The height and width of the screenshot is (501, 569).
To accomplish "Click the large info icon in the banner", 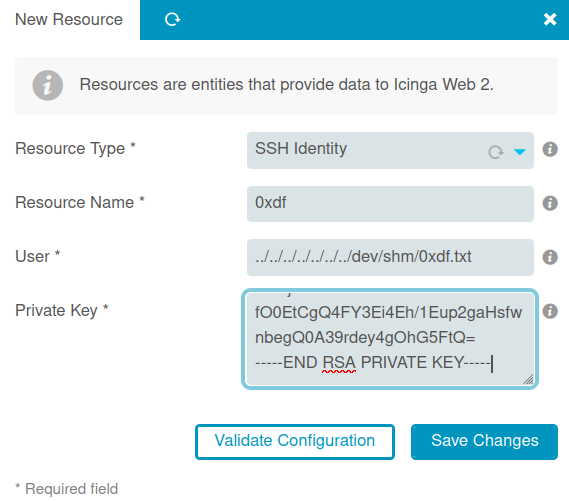I will click(48, 85).
